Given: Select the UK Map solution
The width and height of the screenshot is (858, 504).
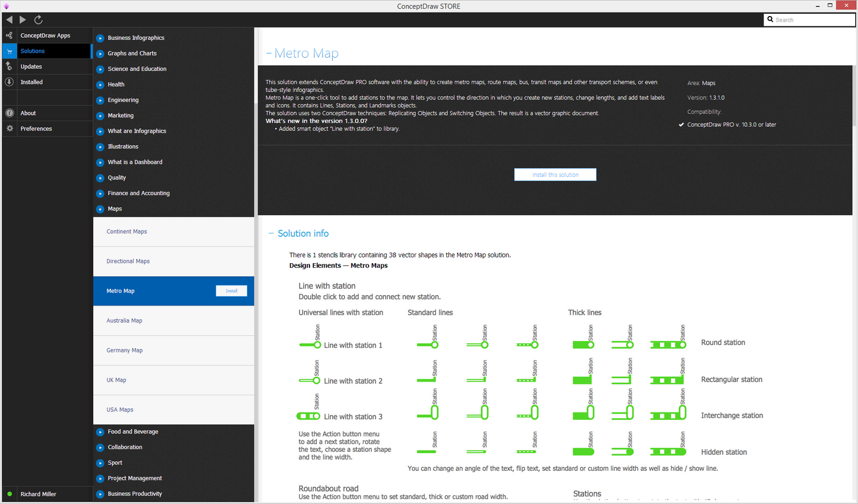Looking at the screenshot, I should [173, 380].
